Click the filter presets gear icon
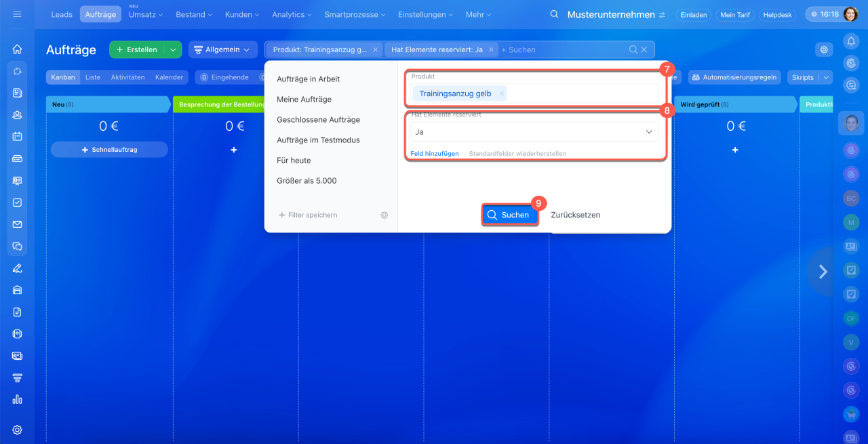The image size is (868, 444). [384, 215]
